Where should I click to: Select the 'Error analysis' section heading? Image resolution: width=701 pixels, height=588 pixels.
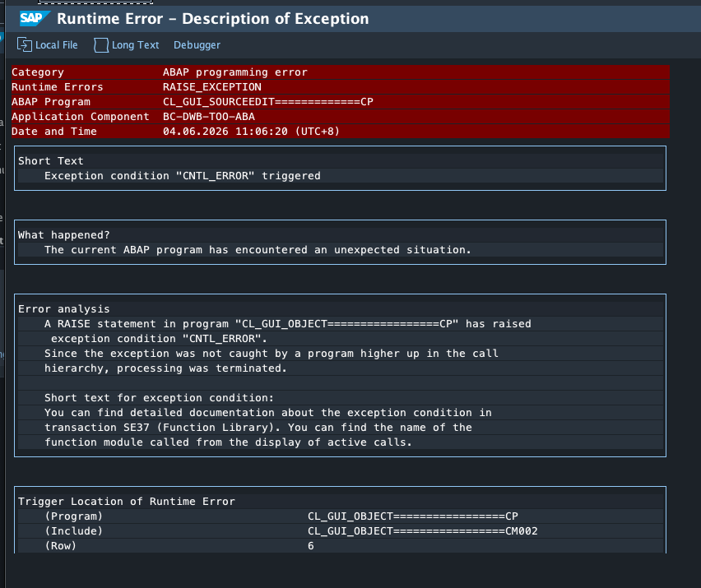tap(64, 309)
